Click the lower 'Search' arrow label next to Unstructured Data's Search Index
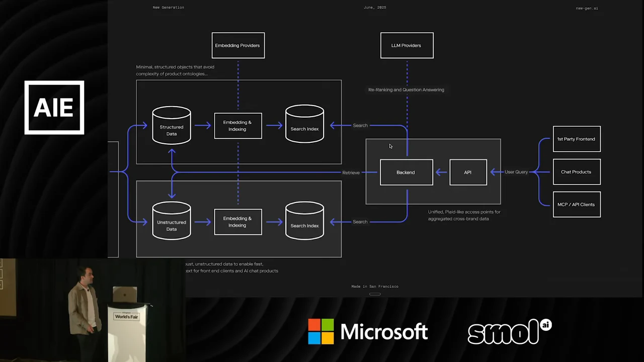 [x=360, y=222]
